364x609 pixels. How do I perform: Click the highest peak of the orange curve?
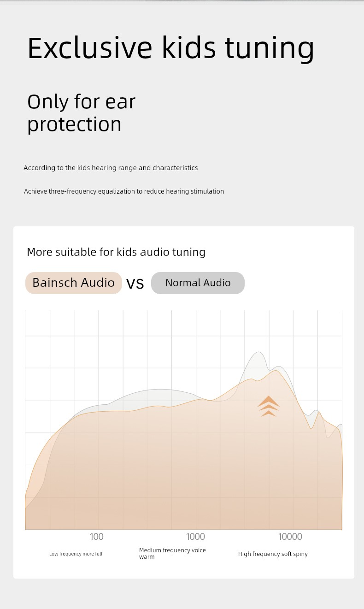tap(276, 371)
